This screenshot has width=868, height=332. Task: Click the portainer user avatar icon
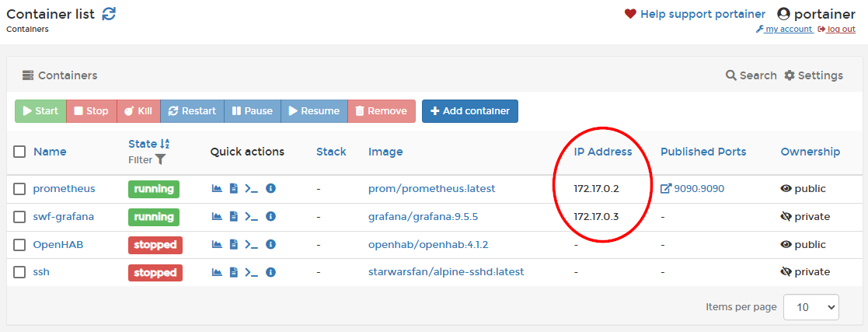(783, 14)
